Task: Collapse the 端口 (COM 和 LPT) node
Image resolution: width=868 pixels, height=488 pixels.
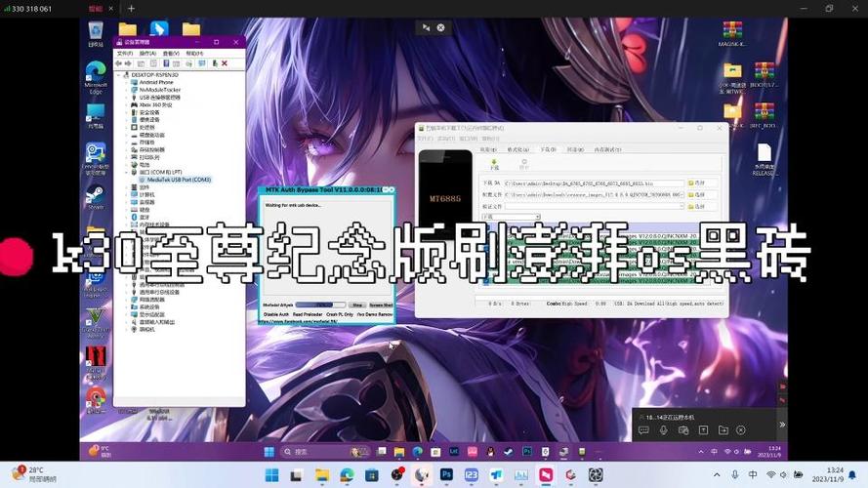Action: [126, 172]
